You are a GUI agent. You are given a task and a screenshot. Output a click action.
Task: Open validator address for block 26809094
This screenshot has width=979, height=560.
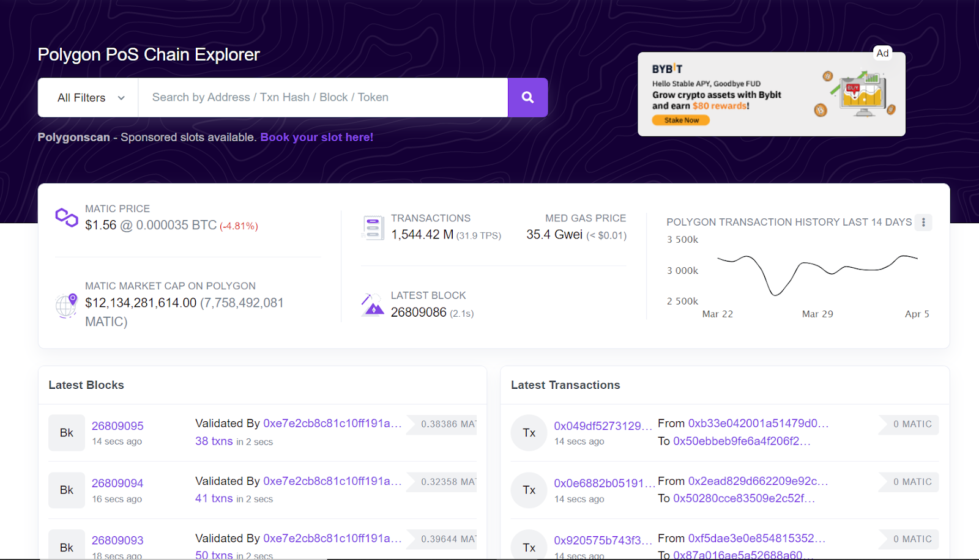pos(332,481)
